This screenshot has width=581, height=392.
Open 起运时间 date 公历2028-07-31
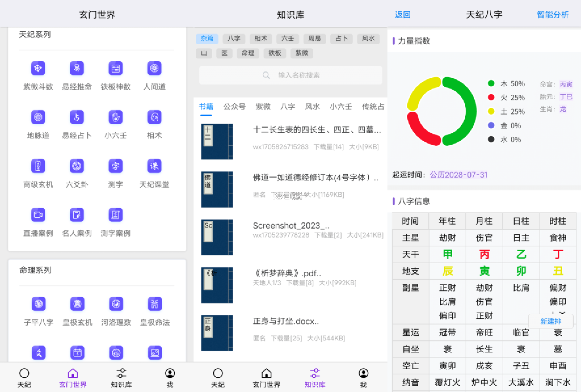458,175
